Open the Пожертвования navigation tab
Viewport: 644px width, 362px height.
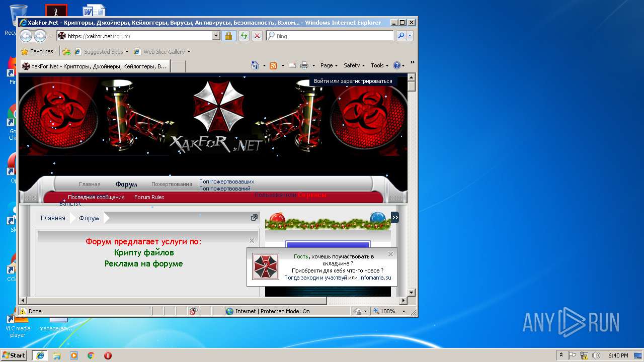[x=172, y=184]
